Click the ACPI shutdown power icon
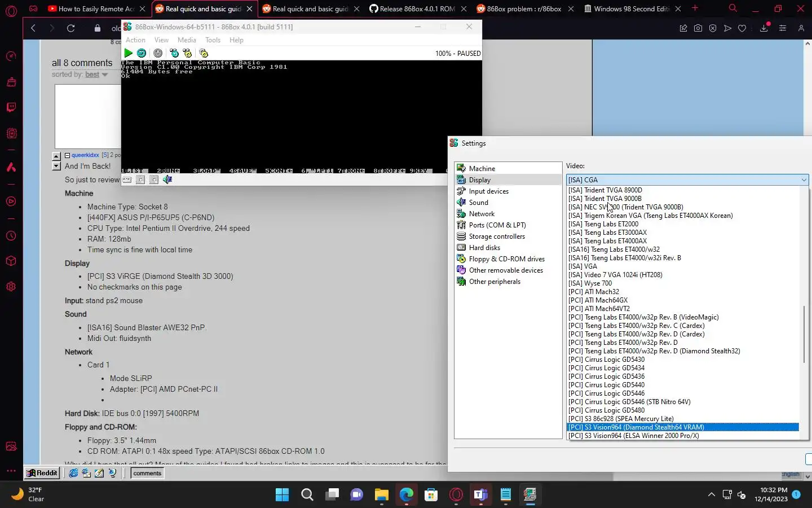This screenshot has height=508, width=812. (x=158, y=53)
